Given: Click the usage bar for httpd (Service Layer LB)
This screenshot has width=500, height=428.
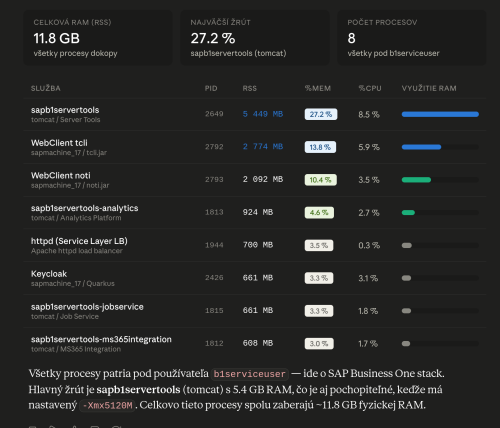Looking at the screenshot, I should [x=440, y=245].
